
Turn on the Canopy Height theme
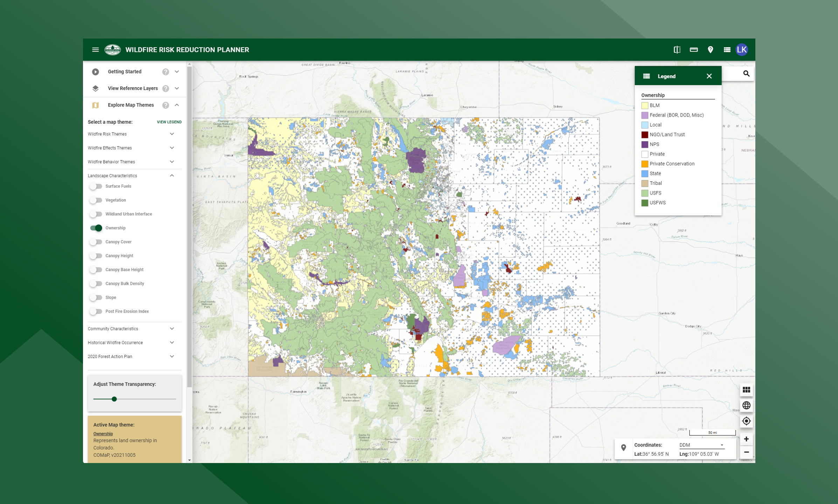click(x=96, y=256)
